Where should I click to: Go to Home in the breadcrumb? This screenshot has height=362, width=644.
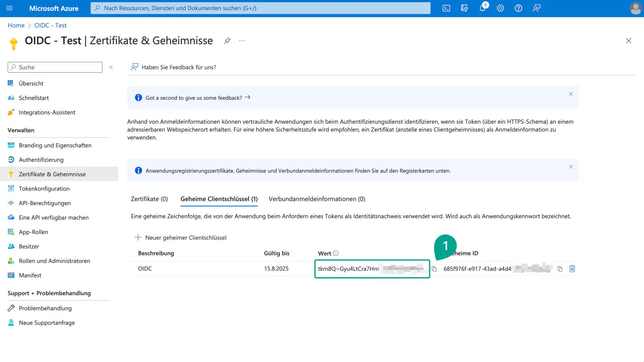point(16,25)
